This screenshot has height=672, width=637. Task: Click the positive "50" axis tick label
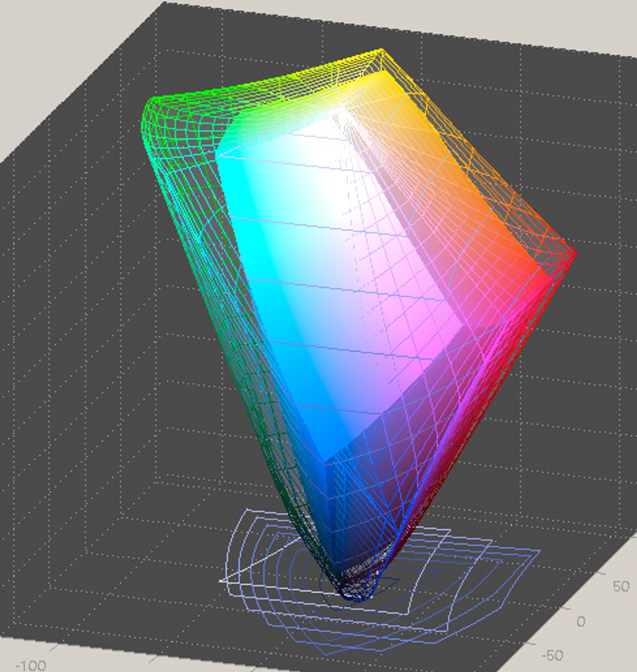621,586
